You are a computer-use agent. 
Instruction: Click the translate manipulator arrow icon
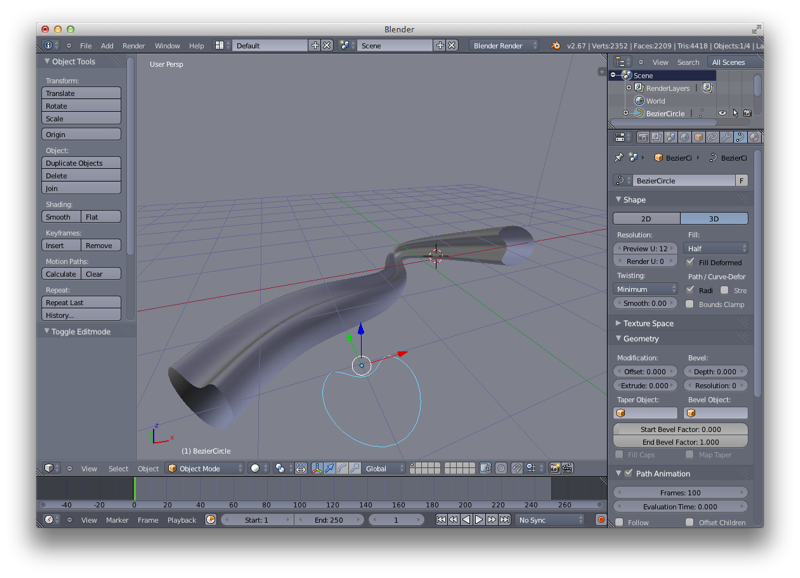[330, 468]
